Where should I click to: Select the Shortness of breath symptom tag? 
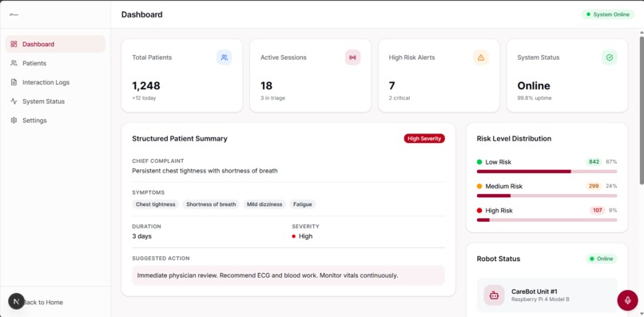[x=211, y=204]
